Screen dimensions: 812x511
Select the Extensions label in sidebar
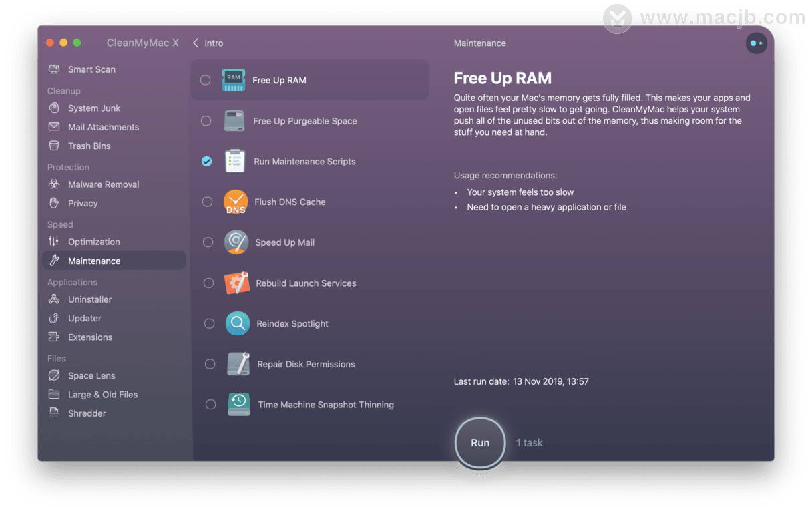click(x=90, y=337)
